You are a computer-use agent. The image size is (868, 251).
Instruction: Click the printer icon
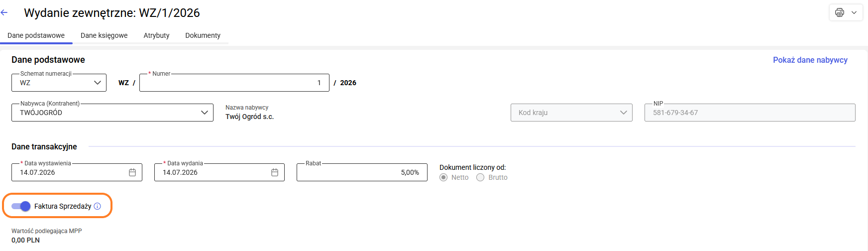click(x=840, y=12)
